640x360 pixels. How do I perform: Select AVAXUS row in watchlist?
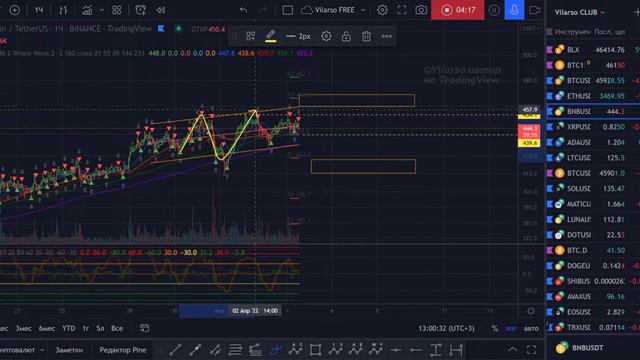click(x=593, y=296)
